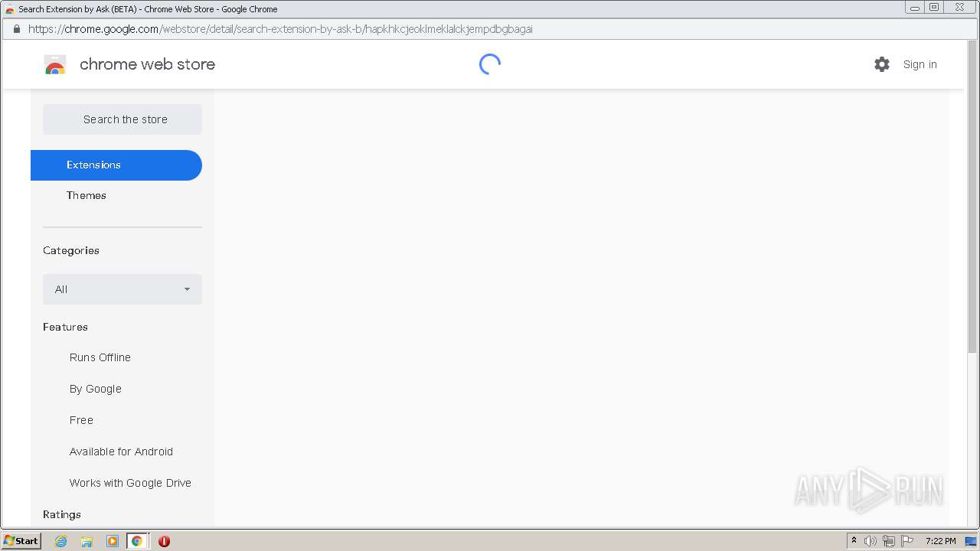Open the settings gear menu
This screenshot has height=551, width=980.
882,64
